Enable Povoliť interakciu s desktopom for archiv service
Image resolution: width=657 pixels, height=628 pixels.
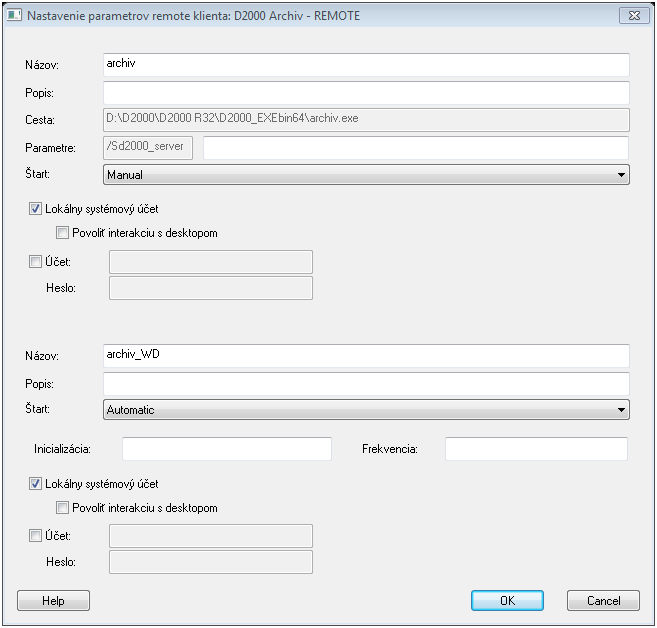click(63, 233)
